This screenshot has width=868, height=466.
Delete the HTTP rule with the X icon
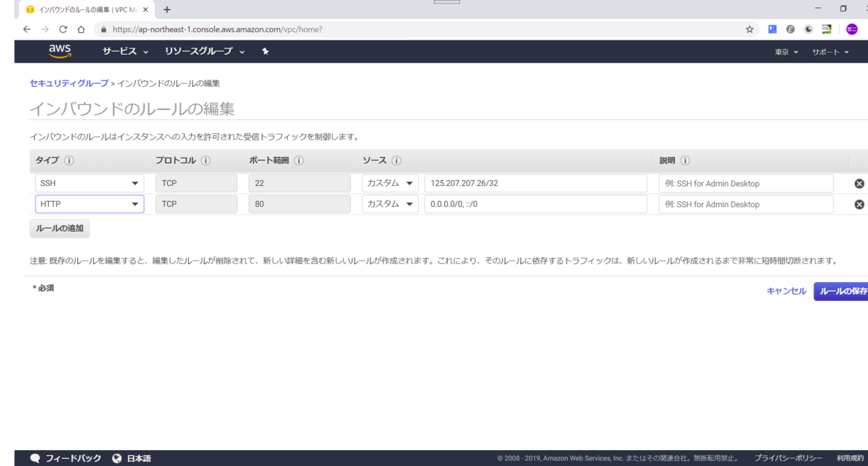[859, 203]
